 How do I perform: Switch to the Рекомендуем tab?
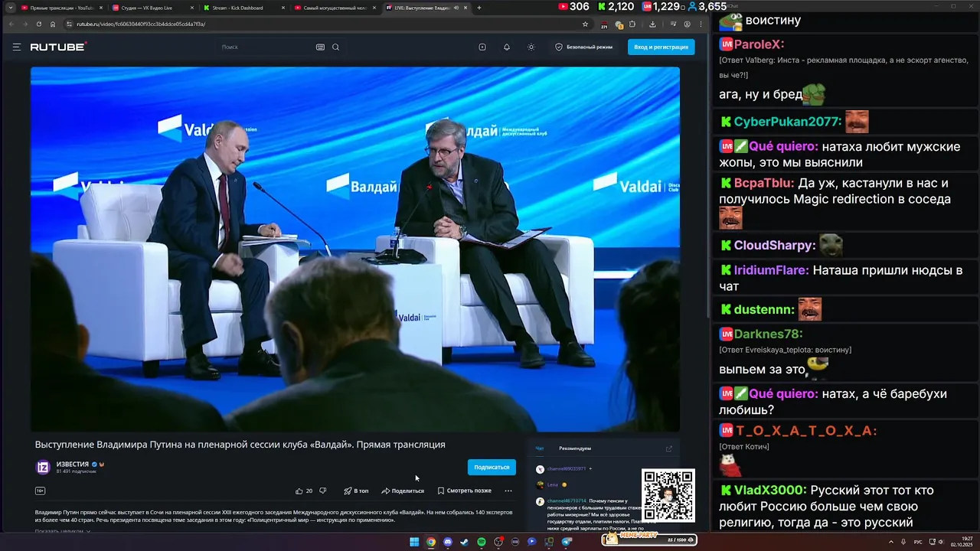pos(575,448)
